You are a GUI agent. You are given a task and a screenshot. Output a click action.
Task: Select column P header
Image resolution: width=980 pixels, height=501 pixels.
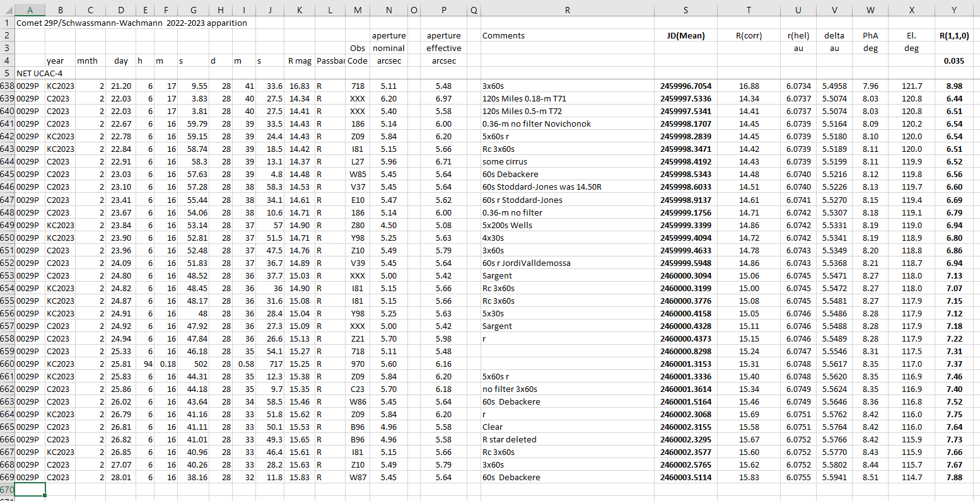tap(443, 10)
